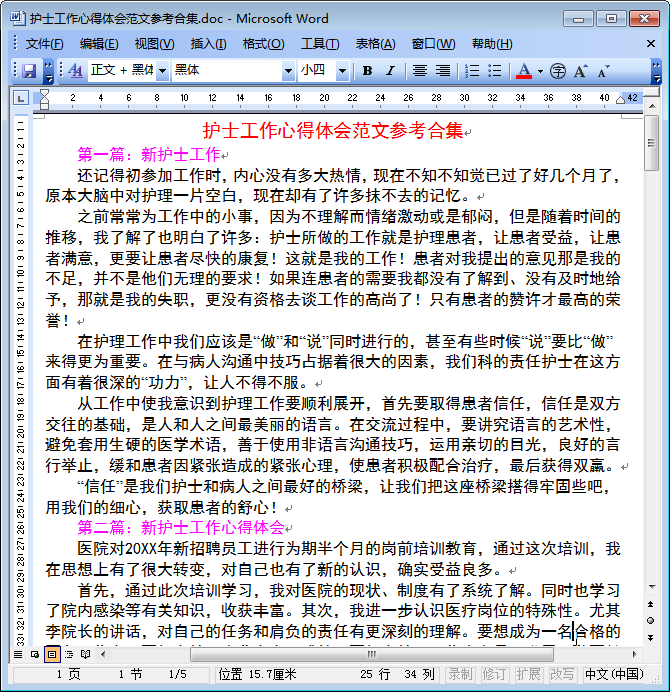This screenshot has height=692, width=670.
Task: Click the right indent marker on ruler
Action: pyautogui.click(x=620, y=100)
